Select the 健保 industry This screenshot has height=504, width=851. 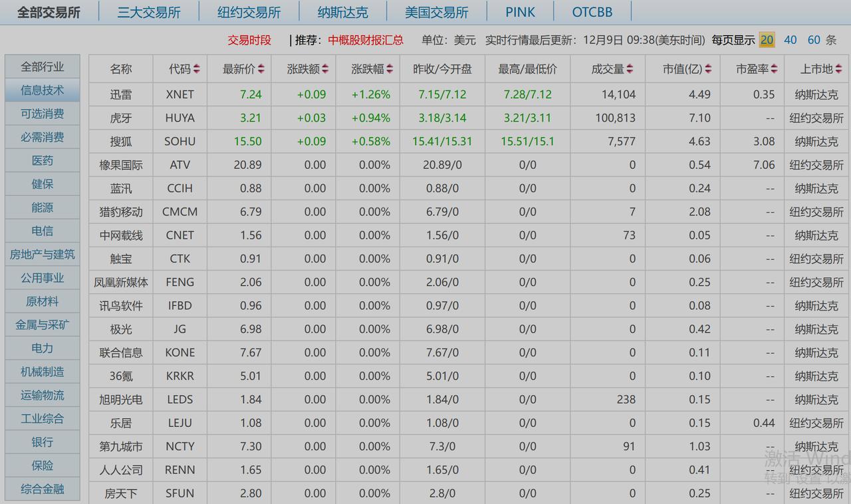(43, 184)
